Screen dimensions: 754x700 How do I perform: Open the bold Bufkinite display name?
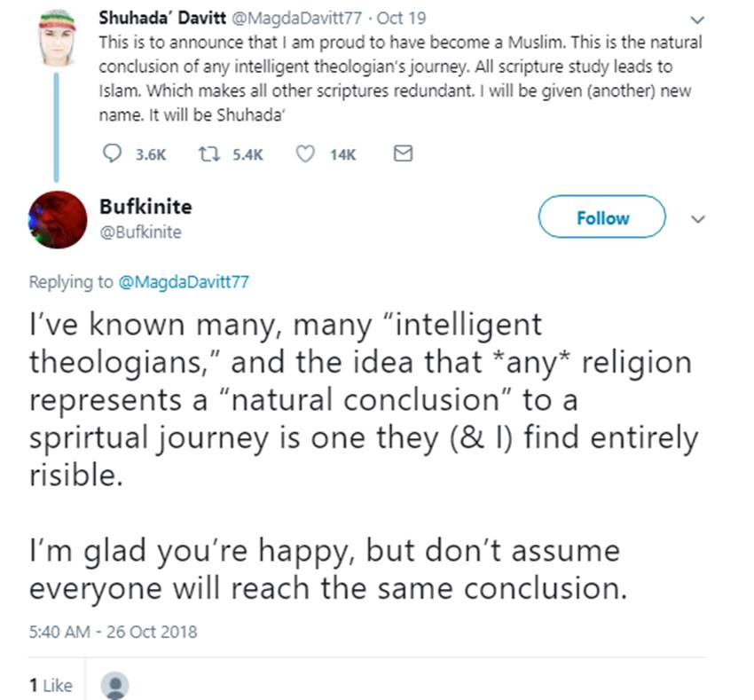[145, 207]
